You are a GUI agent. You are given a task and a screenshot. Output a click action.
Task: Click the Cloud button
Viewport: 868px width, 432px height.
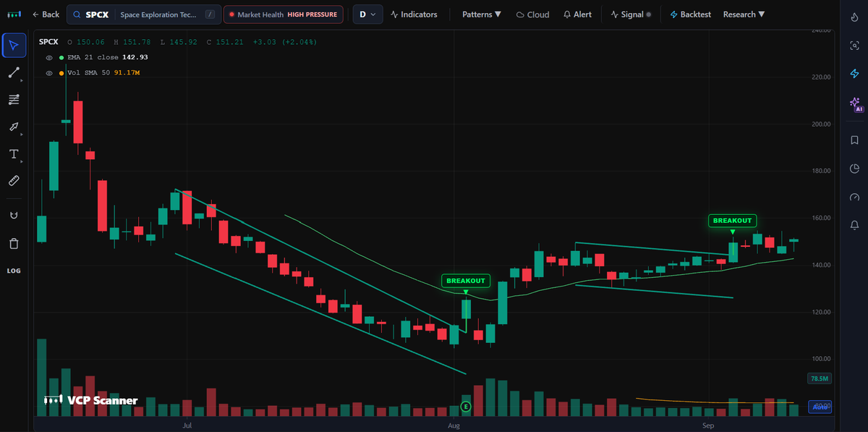[x=532, y=14]
